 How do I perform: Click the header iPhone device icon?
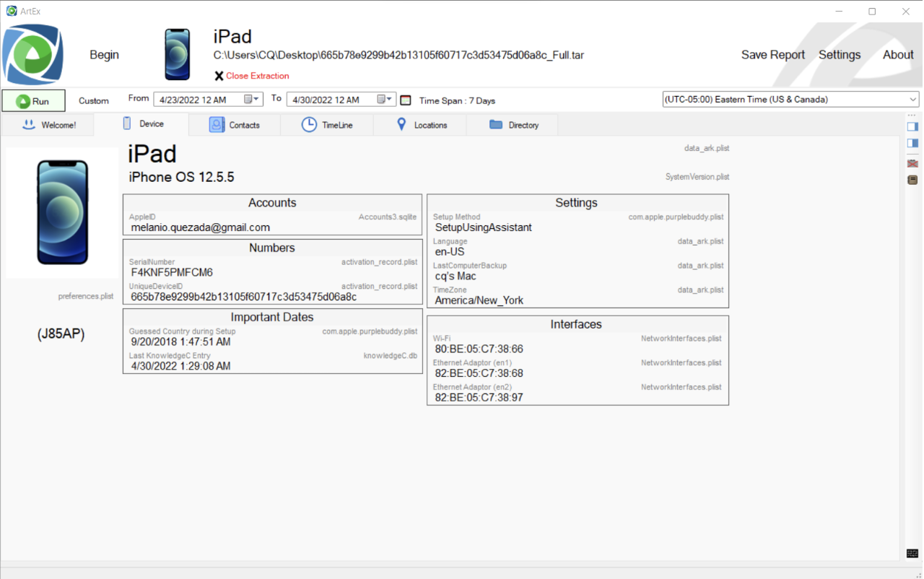(x=177, y=55)
